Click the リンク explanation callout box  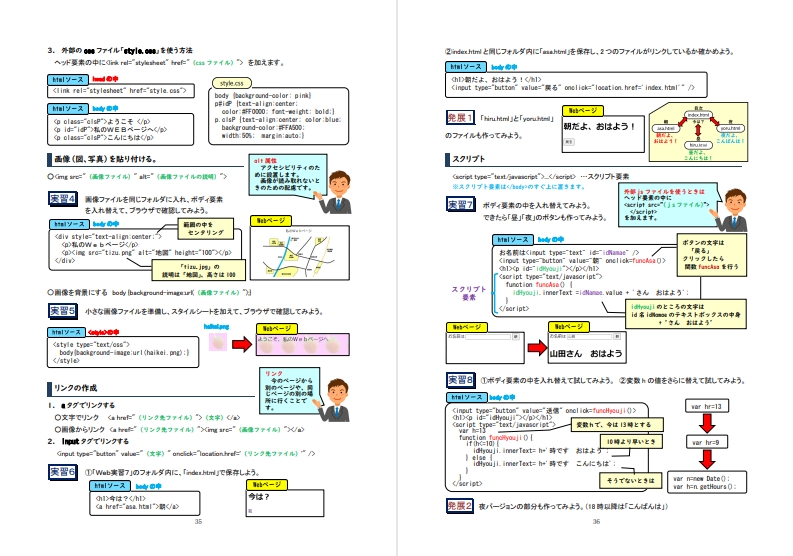click(x=289, y=389)
